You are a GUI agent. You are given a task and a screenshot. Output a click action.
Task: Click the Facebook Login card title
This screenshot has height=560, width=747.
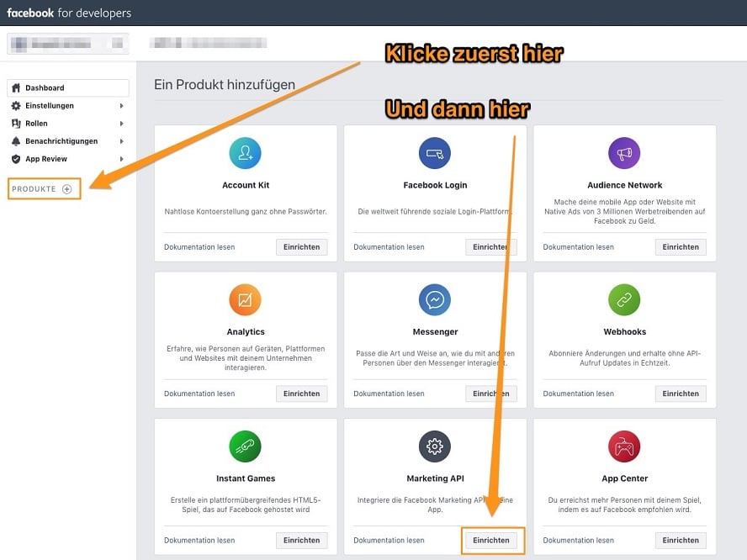[x=435, y=185]
